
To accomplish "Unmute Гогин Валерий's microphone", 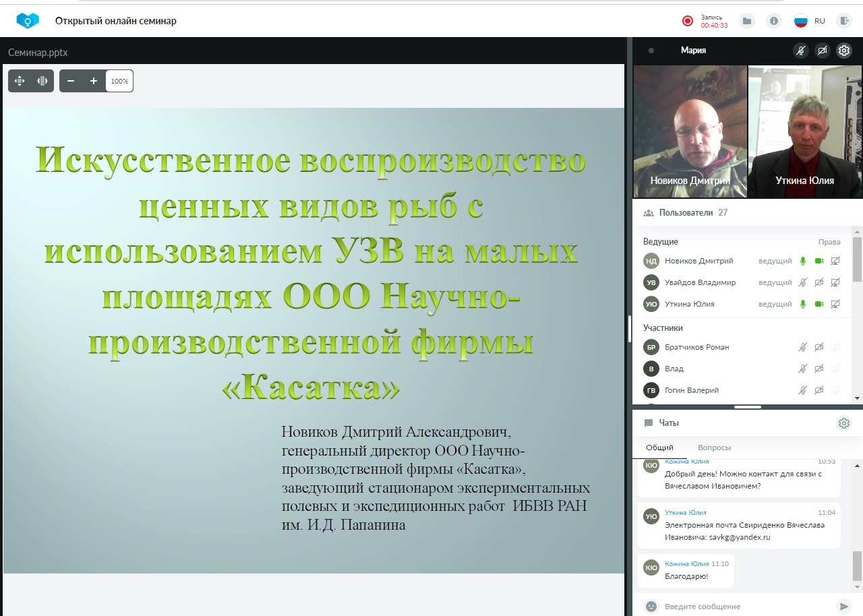I will (803, 390).
